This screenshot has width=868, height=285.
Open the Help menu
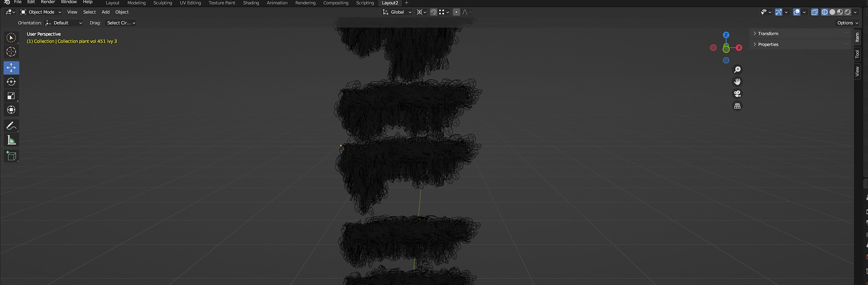coord(88,2)
